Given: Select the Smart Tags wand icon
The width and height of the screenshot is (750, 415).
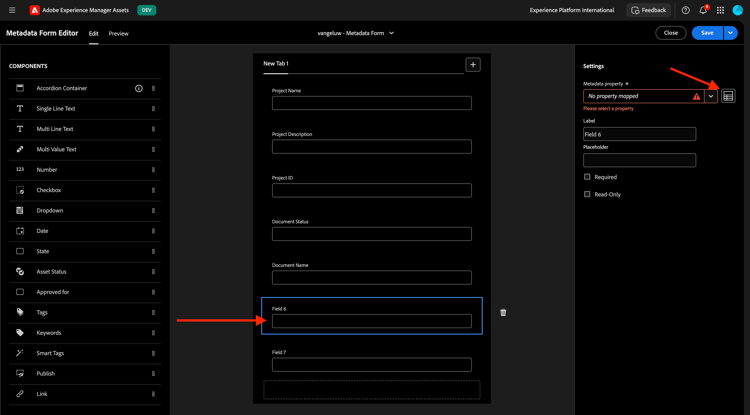Looking at the screenshot, I should 20,353.
